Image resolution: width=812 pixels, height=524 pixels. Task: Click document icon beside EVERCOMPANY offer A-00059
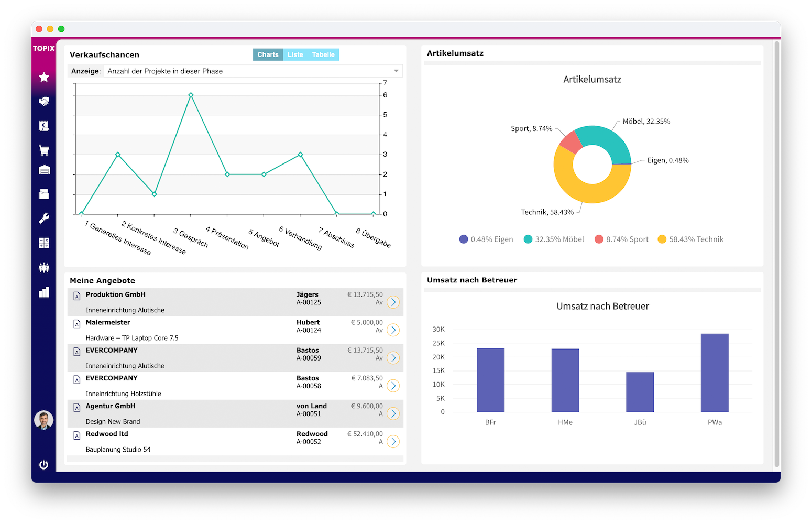click(x=77, y=352)
